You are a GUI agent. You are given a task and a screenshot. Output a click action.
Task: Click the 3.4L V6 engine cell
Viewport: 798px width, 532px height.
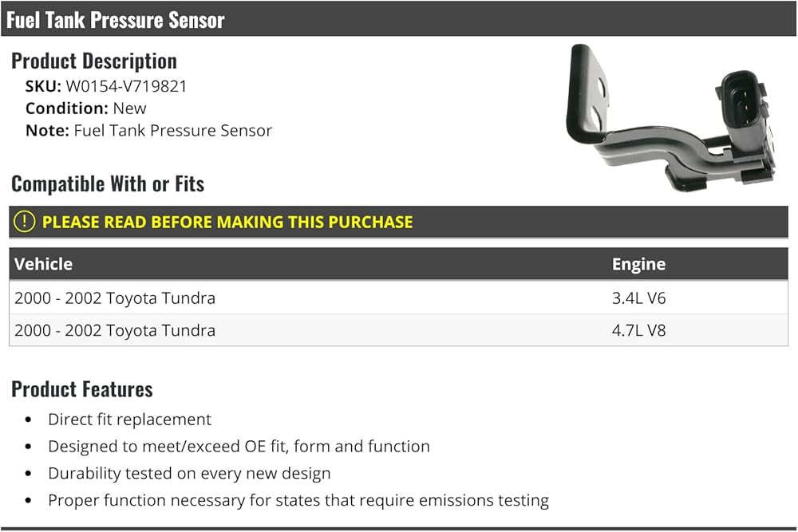click(638, 298)
